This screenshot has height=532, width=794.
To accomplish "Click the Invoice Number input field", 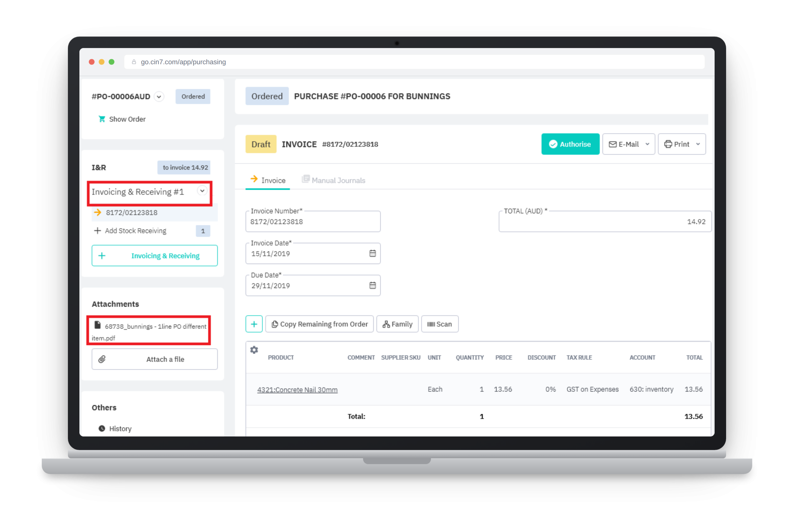I will (x=313, y=222).
